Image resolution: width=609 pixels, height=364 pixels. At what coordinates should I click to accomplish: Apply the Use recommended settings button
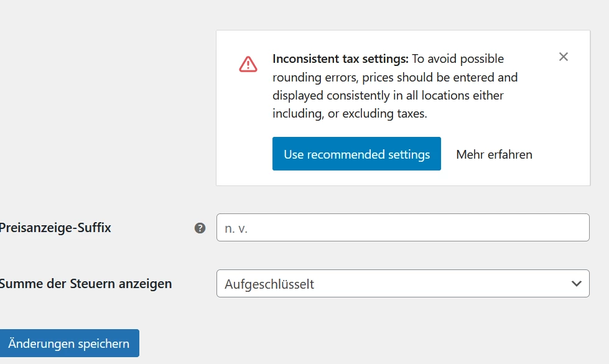(356, 154)
